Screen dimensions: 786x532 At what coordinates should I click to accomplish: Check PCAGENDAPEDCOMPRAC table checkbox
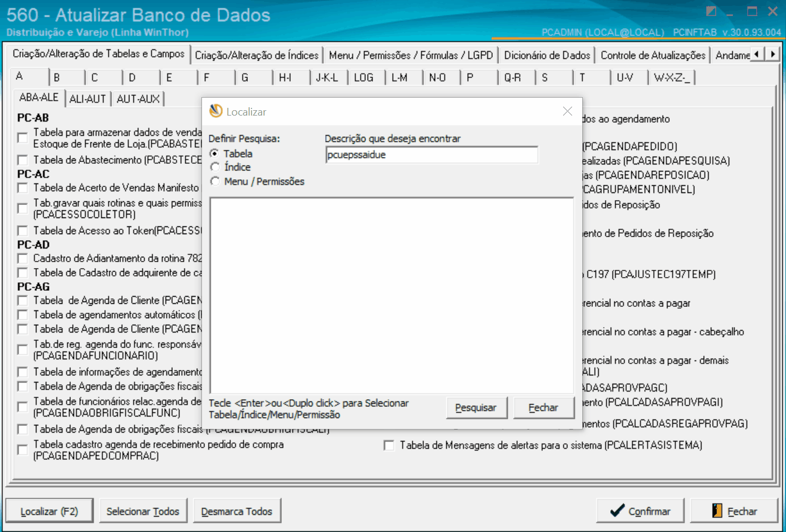23,450
